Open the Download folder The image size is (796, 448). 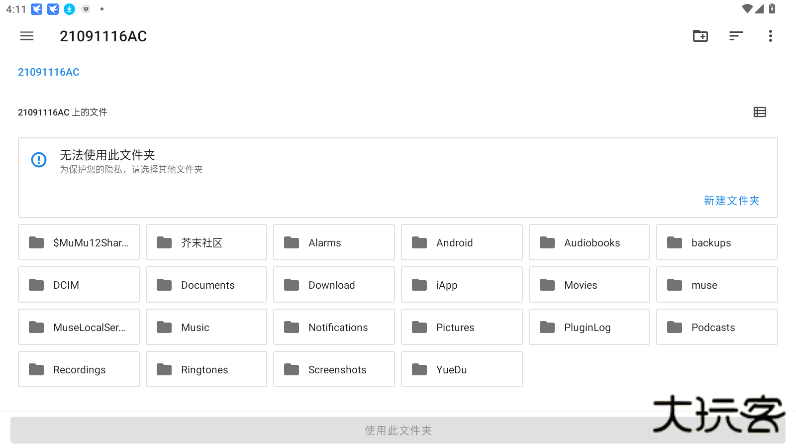coord(334,284)
